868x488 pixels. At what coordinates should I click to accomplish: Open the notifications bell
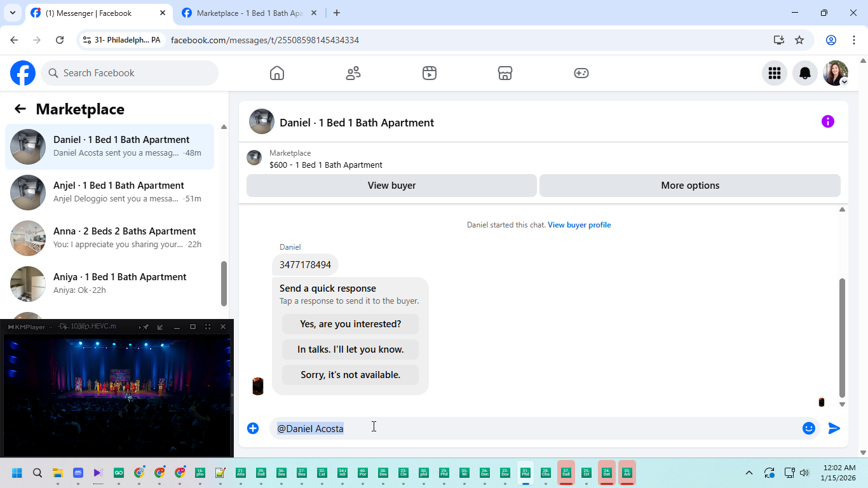805,73
